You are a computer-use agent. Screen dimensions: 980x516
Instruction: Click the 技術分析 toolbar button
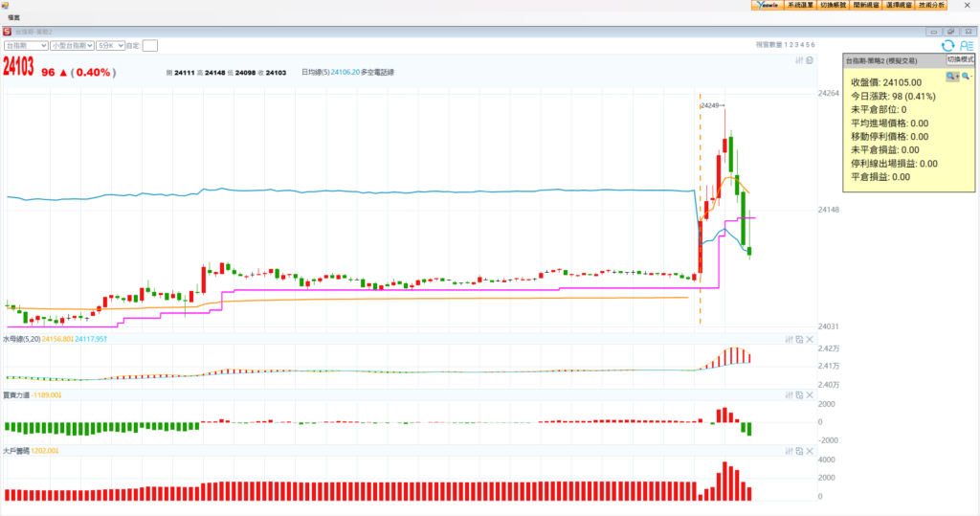click(931, 5)
